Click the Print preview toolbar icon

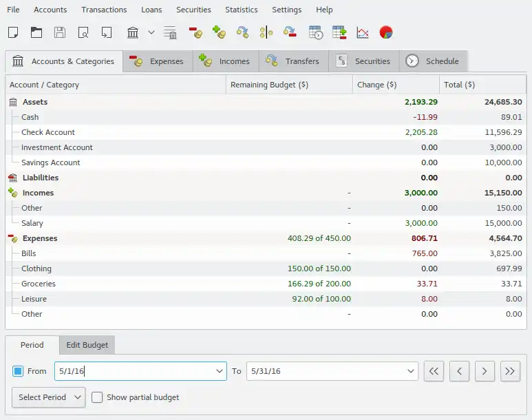pos(83,32)
